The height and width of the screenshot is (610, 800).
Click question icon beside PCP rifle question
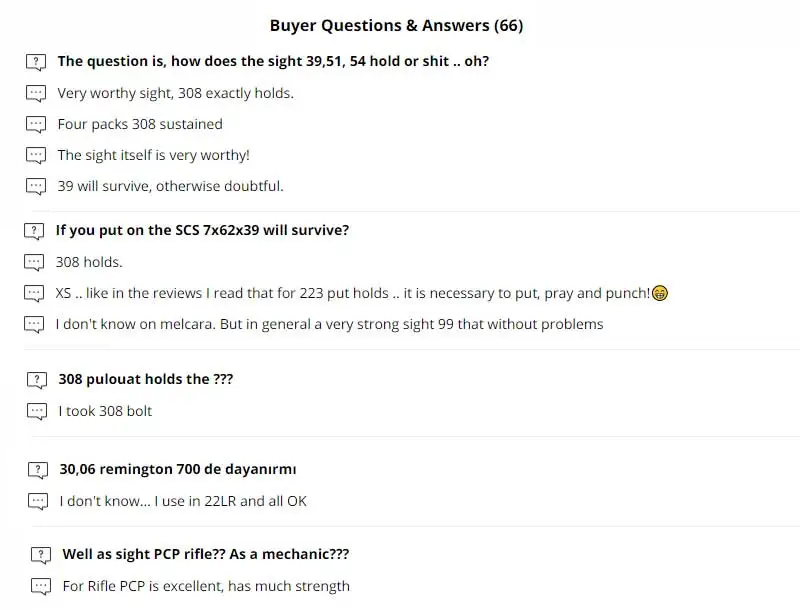pyautogui.click(x=41, y=555)
